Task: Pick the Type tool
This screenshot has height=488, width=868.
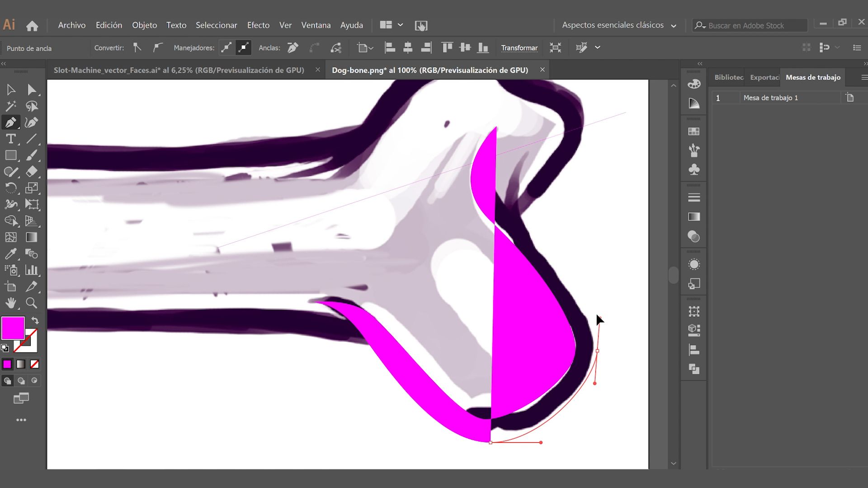Action: click(x=11, y=139)
